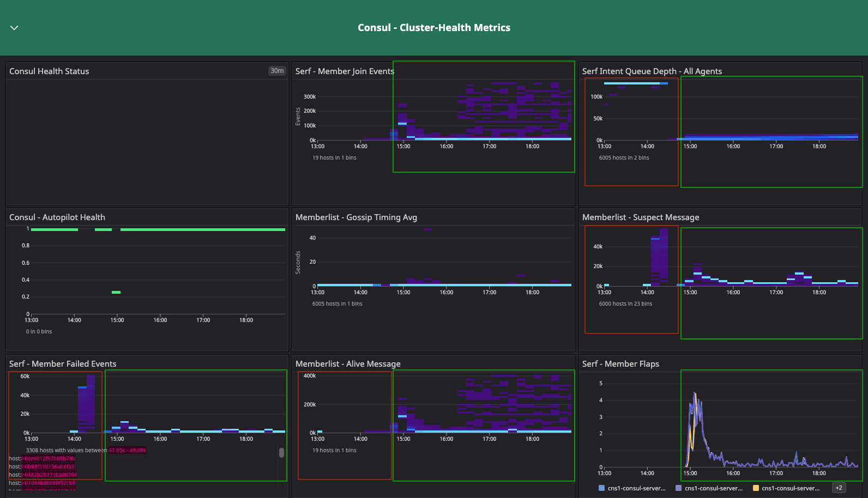This screenshot has height=498, width=868.
Task: Click host i-01d69b80088f92cb8 in the list
Action: (x=49, y=483)
